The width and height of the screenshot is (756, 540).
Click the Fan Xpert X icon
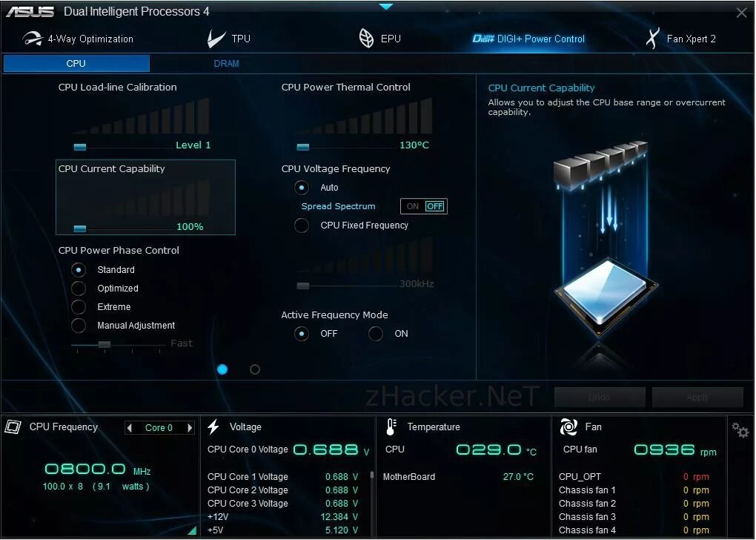[653, 39]
